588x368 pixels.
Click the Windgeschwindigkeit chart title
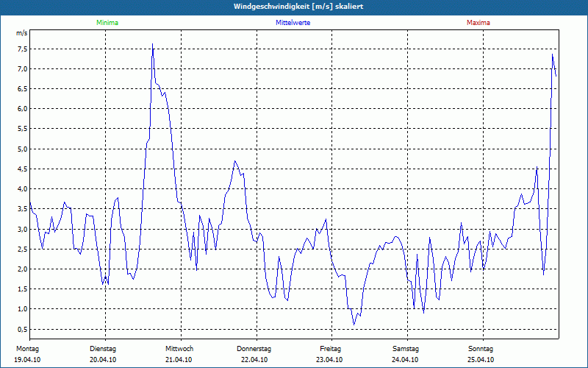[298, 7]
